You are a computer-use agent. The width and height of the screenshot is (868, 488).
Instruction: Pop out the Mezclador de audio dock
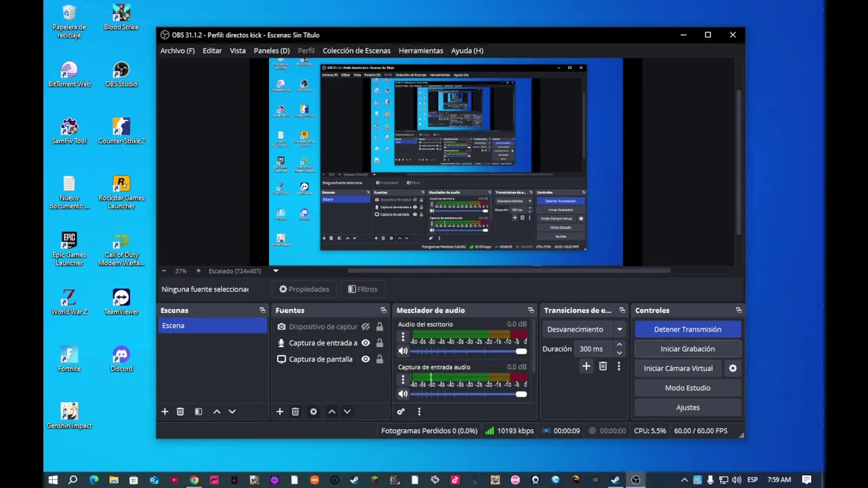click(x=531, y=310)
